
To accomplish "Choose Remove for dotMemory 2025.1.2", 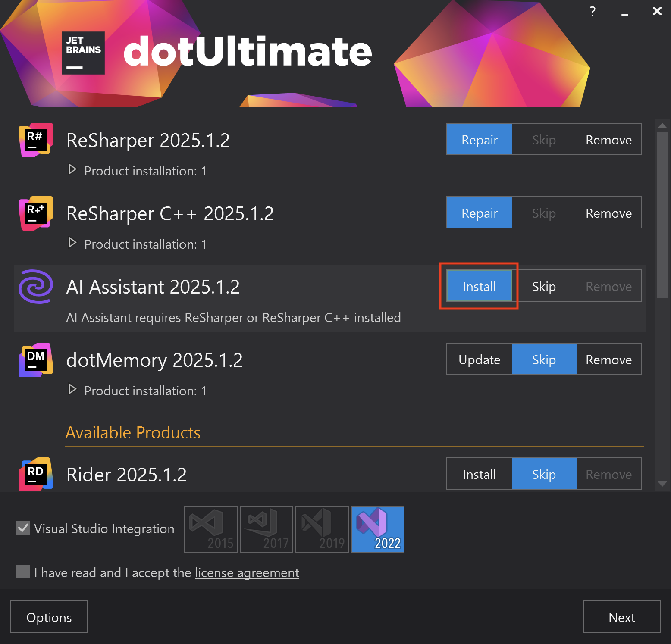I will click(608, 359).
